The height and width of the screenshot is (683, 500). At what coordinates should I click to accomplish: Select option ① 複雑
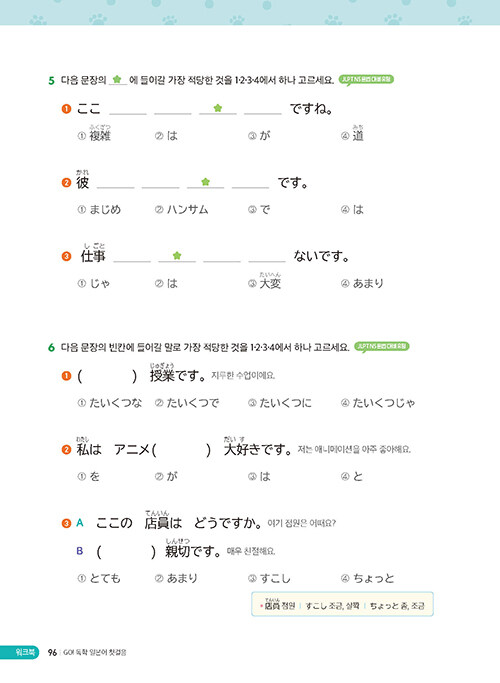[95, 133]
